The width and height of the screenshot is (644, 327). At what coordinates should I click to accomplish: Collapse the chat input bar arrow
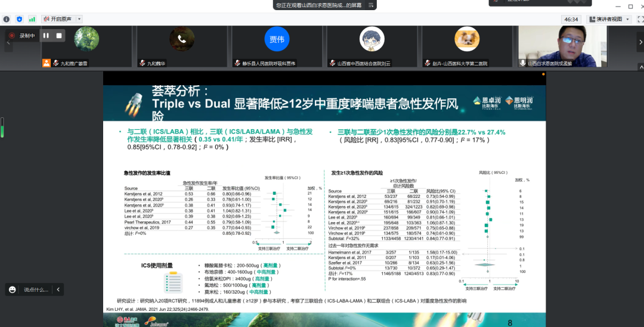[x=58, y=289]
